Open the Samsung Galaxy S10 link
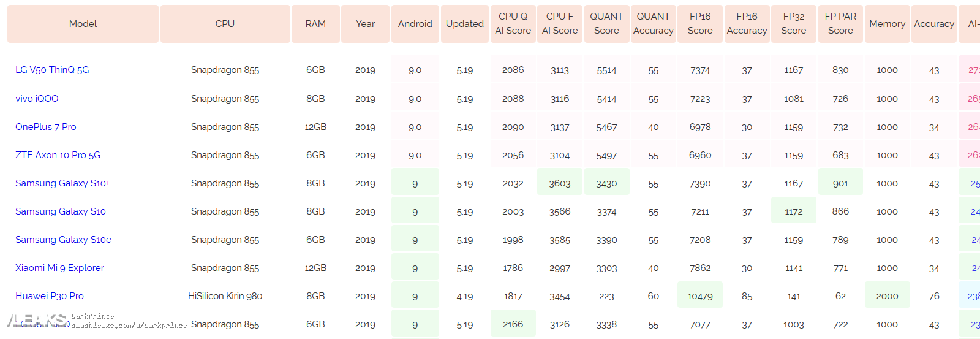This screenshot has height=339, width=980. (61, 211)
